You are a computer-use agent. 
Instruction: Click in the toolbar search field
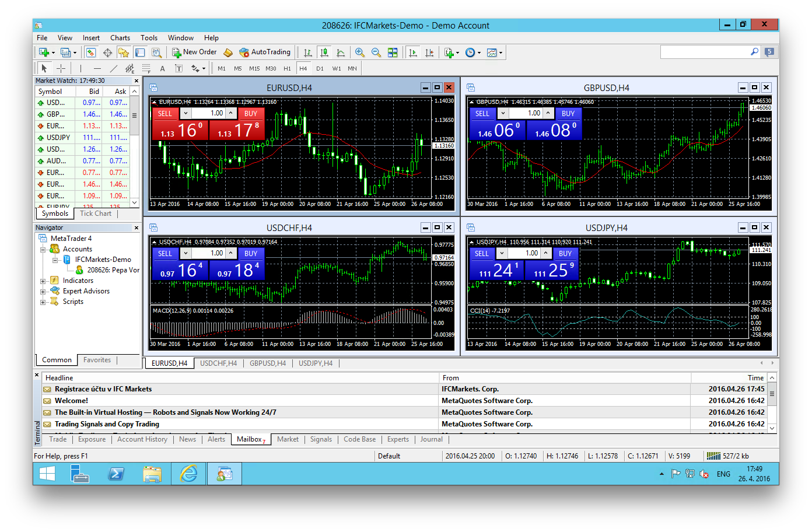click(705, 52)
